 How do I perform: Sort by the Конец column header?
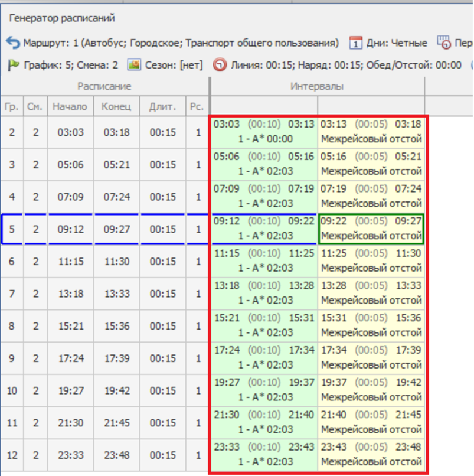click(x=116, y=107)
